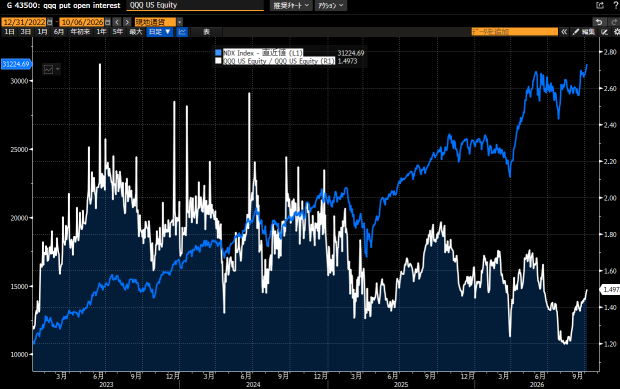Open chart settings gear
The height and width of the screenshot is (389, 620).
(616, 32)
